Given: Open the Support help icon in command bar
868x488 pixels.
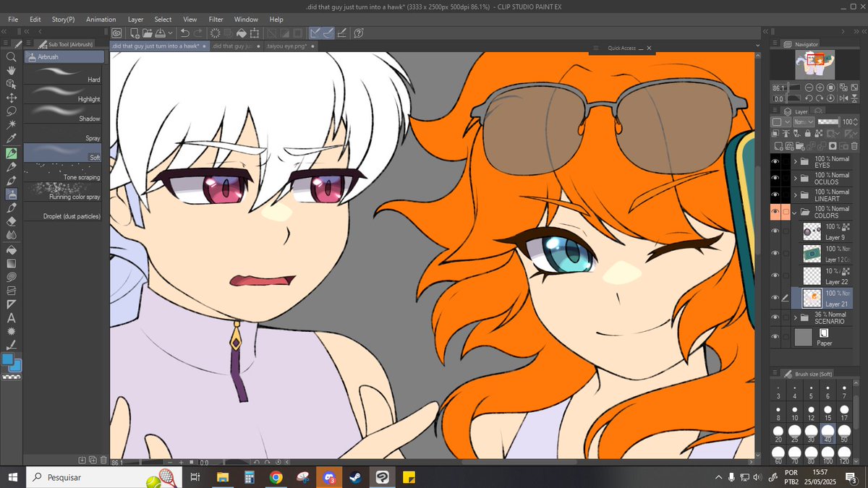Looking at the screenshot, I should pos(359,33).
